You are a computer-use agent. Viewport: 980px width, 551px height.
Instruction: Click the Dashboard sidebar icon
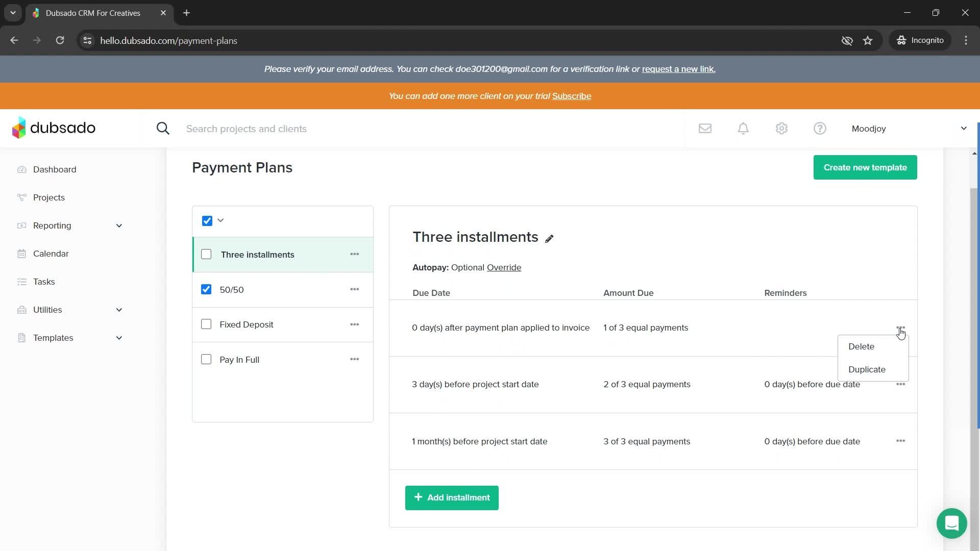[21, 169]
